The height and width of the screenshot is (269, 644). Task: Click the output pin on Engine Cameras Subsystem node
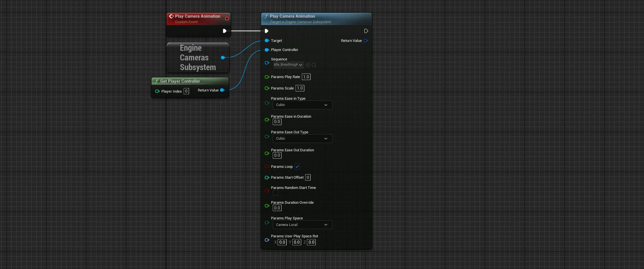(223, 58)
